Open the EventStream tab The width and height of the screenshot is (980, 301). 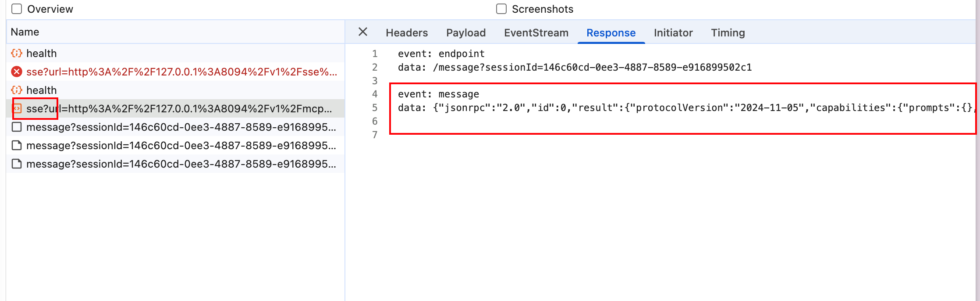click(x=536, y=33)
